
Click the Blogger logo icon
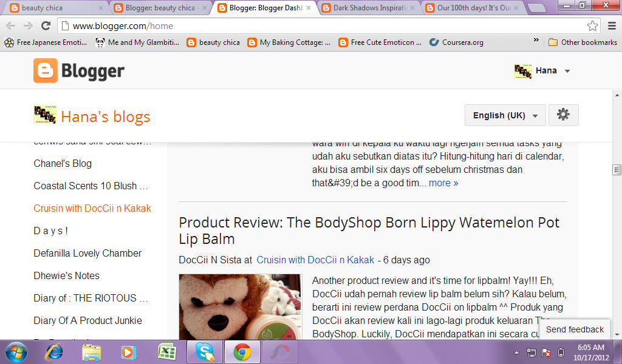click(x=45, y=70)
